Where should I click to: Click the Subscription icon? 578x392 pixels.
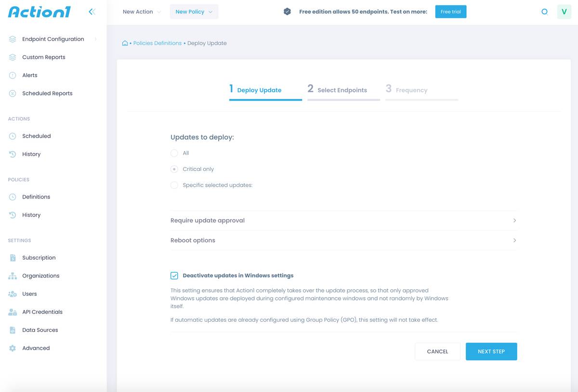pos(13,258)
